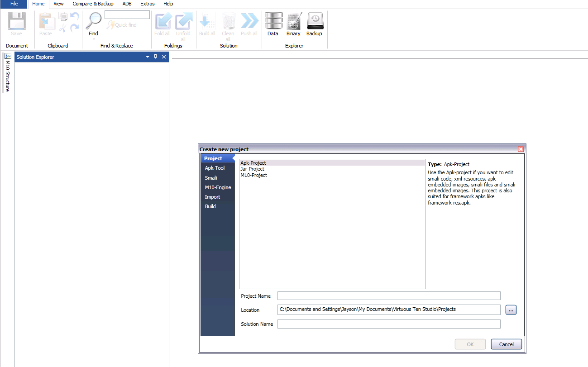Click the Find magnifier icon
Image resolution: width=588 pixels, height=367 pixels.
(93, 21)
